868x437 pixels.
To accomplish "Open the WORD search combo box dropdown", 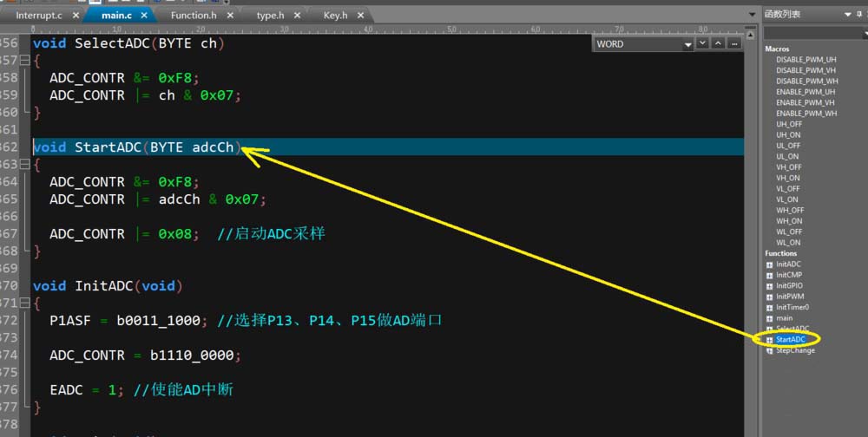I will pyautogui.click(x=688, y=44).
